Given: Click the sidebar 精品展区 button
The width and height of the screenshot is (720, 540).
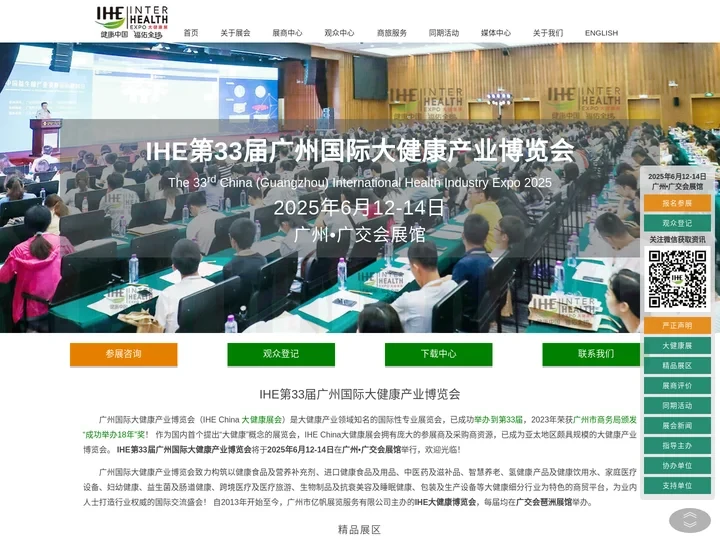Looking at the screenshot, I should (x=677, y=366).
